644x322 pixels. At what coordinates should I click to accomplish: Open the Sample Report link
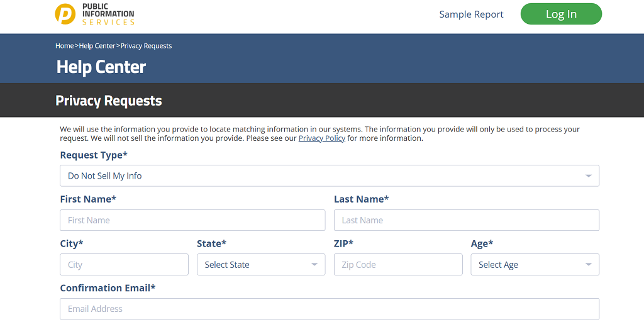[x=471, y=14]
